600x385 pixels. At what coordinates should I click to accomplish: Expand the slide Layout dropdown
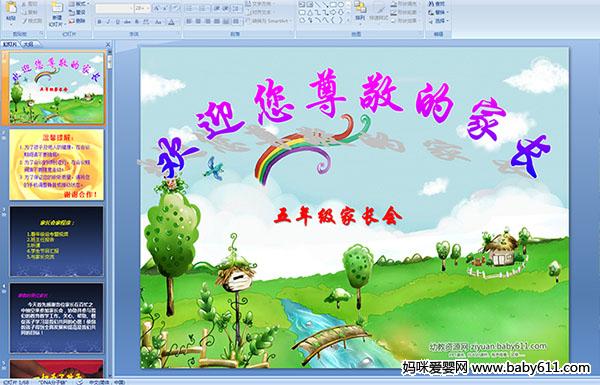coord(78,4)
